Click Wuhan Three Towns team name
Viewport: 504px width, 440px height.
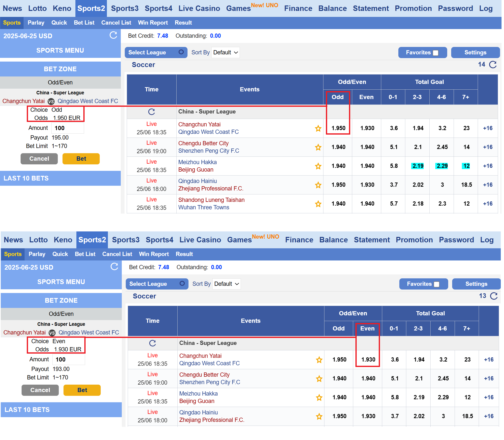coord(204,207)
